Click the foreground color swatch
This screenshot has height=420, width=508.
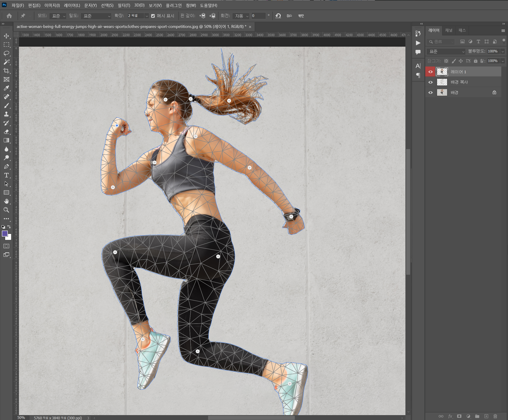[5, 233]
